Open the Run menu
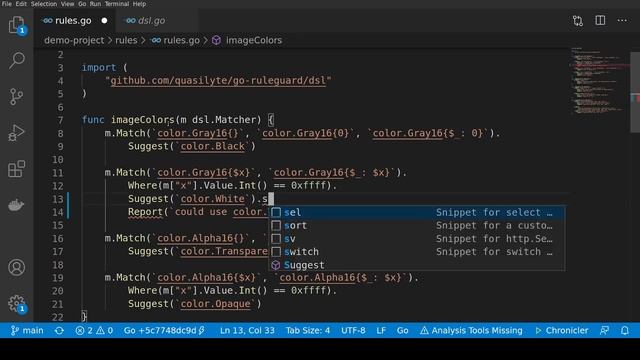The width and height of the screenshot is (640, 360). (x=95, y=4)
